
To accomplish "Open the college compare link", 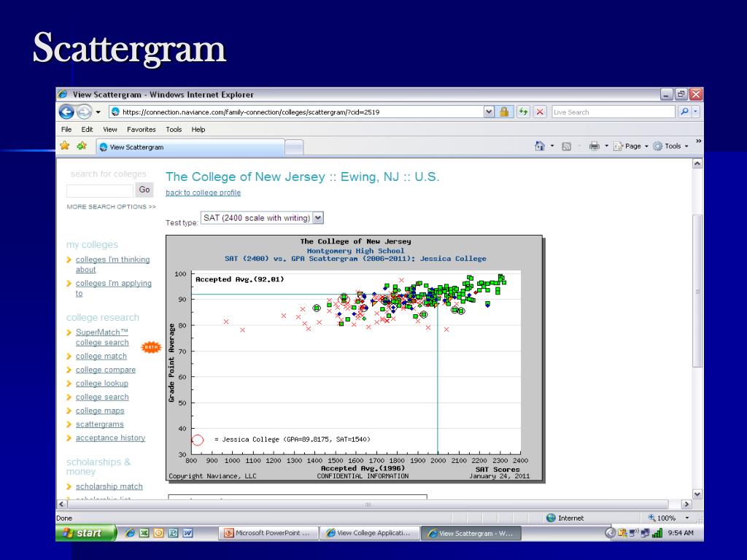I will (105, 370).
